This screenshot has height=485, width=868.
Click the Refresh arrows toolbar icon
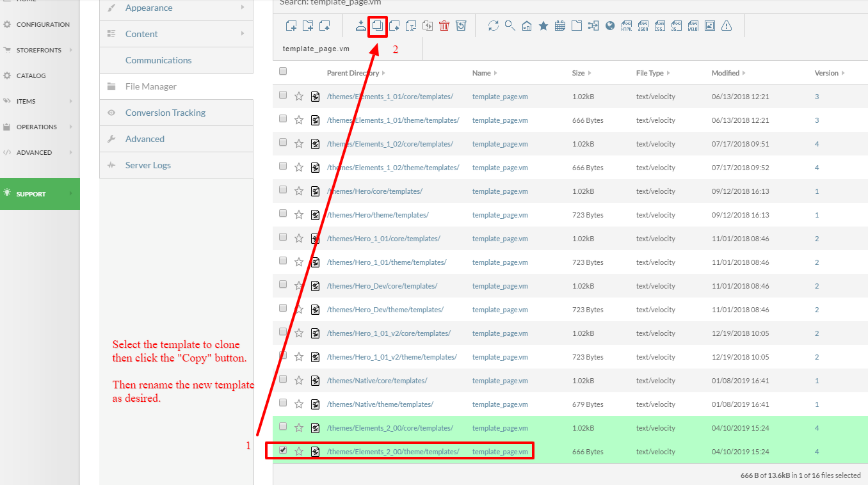coord(493,26)
